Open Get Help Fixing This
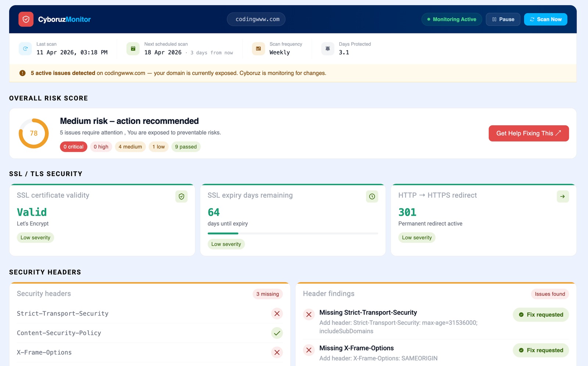Screen dimensions: 588x366 (528, 133)
